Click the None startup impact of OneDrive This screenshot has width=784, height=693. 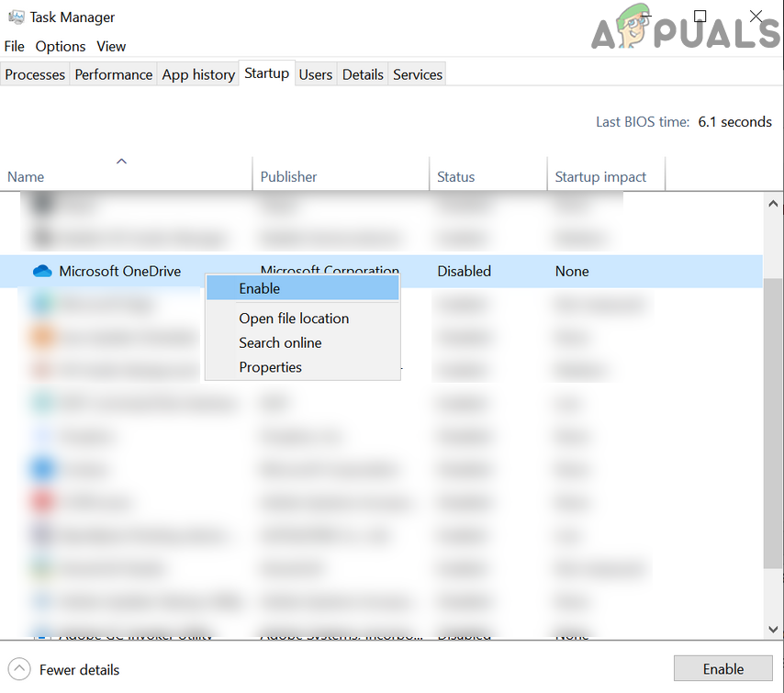(x=572, y=271)
